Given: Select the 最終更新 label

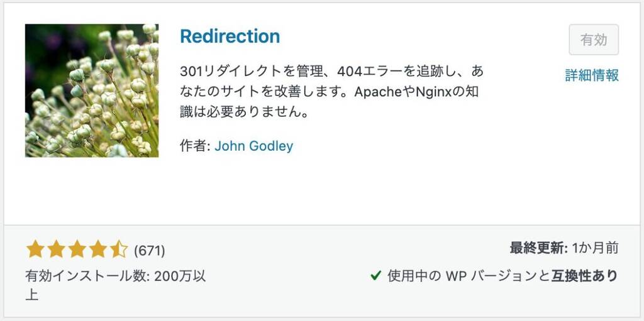Looking at the screenshot, I should click(x=538, y=248).
